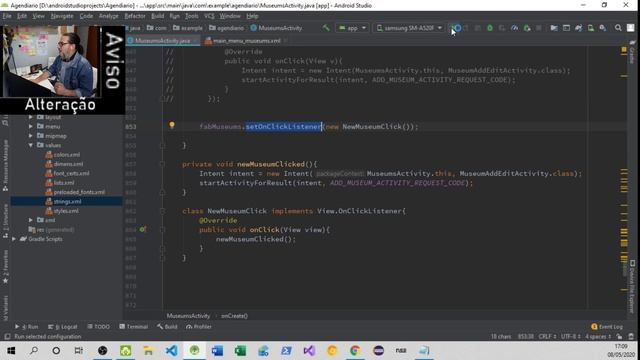Open the Refactor menu
This screenshot has height=360, width=640.
tap(135, 16)
